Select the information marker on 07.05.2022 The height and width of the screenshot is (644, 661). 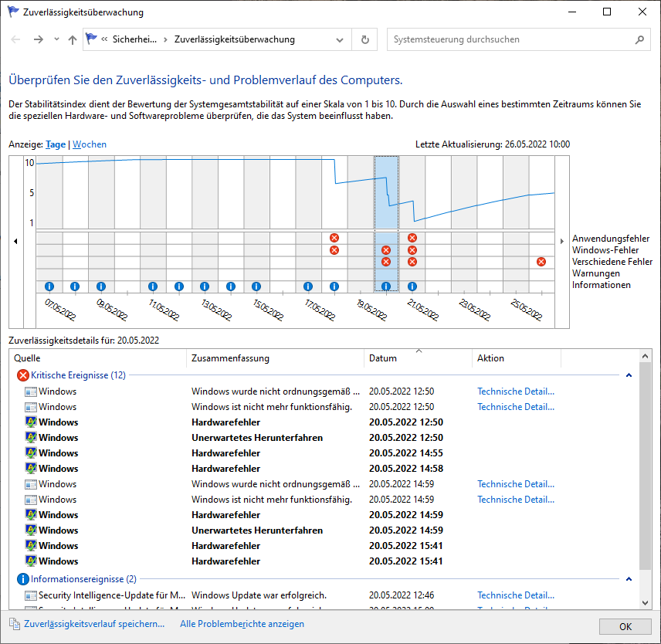[x=49, y=286]
